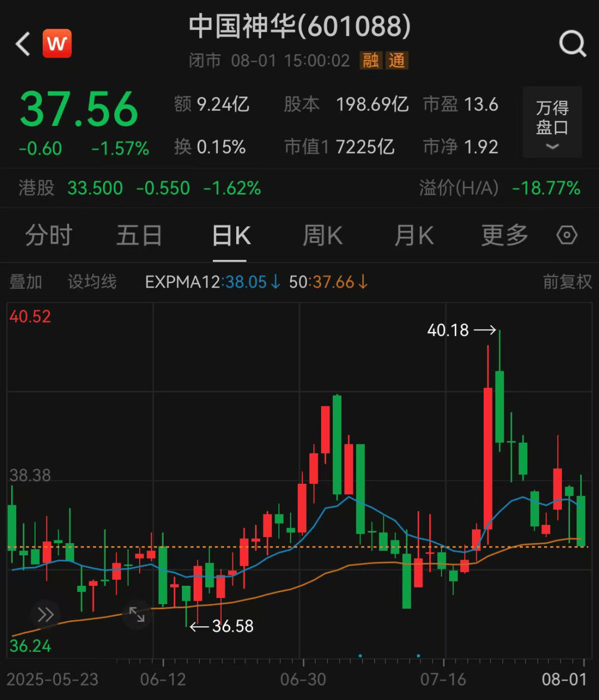The height and width of the screenshot is (700, 599).
Task: Tap the 融 margin-trading badge
Action: point(371,60)
